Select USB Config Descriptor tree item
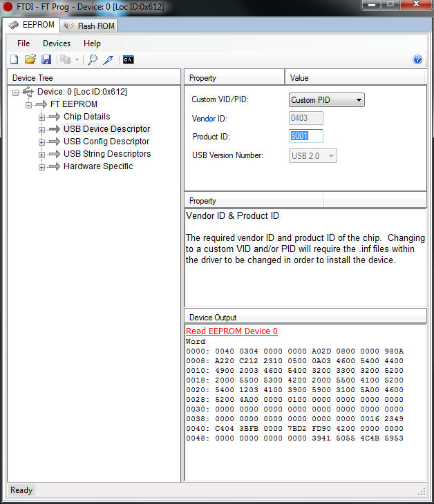The image size is (434, 504). pyautogui.click(x=106, y=142)
